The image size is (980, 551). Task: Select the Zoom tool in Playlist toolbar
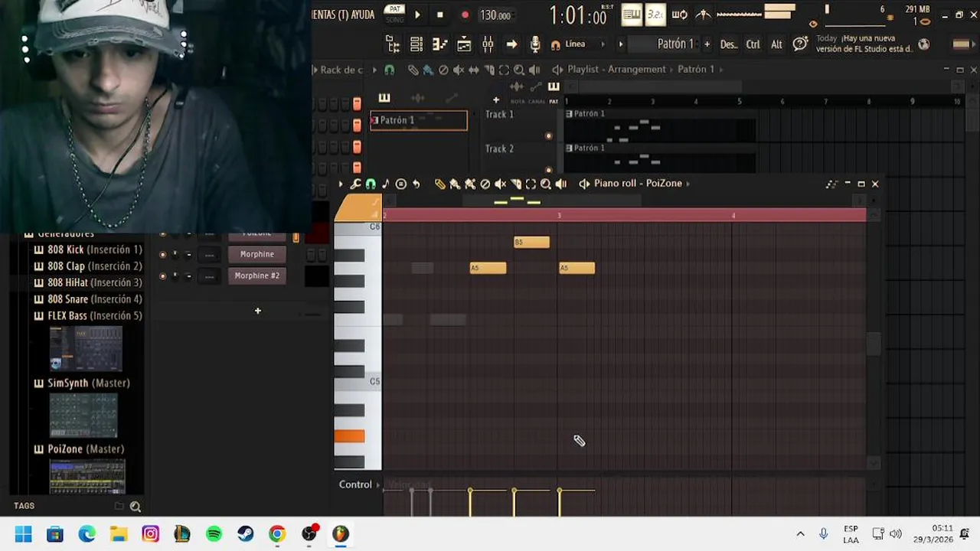tap(518, 70)
